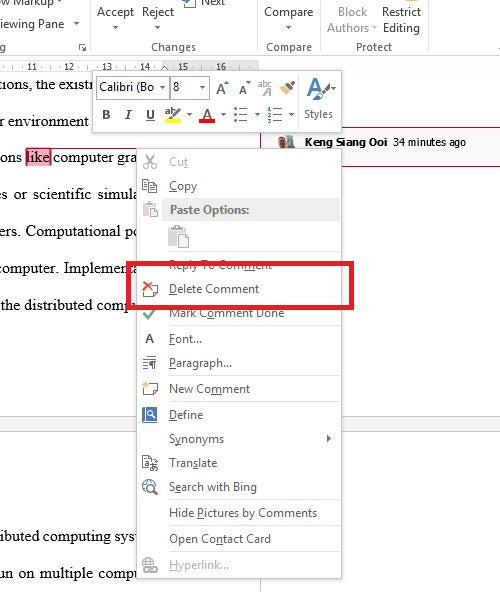Open the Paragraph... dialog entry
The width and height of the screenshot is (500, 592).
click(239, 363)
